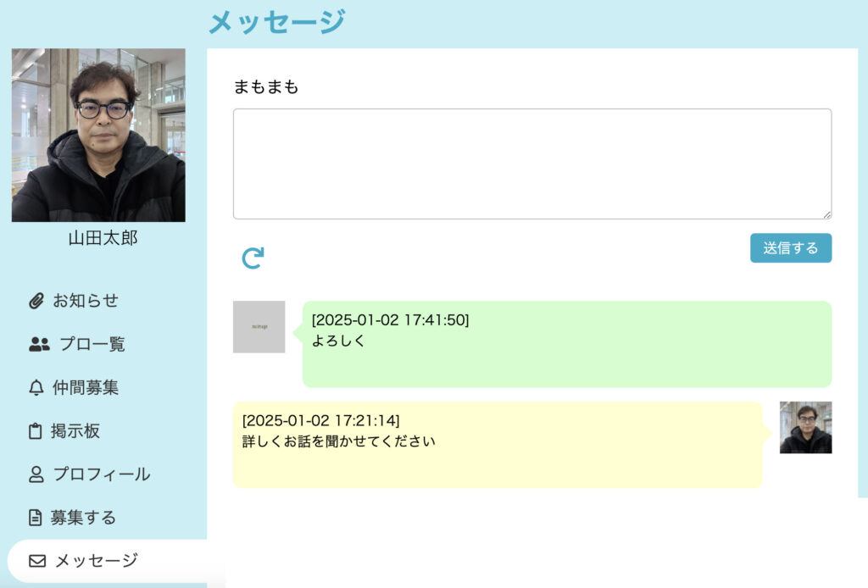Click the reload messages icon
Screen dimensions: 868x588
[253, 258]
